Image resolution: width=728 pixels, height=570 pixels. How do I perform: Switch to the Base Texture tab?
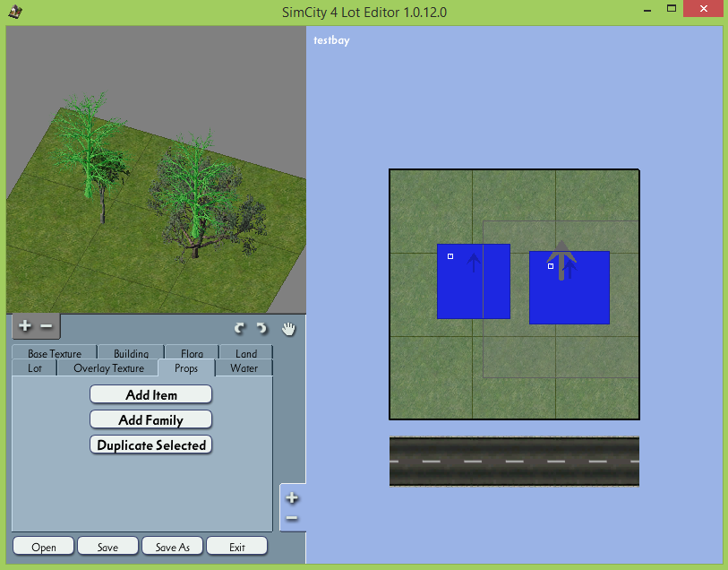pyautogui.click(x=55, y=352)
